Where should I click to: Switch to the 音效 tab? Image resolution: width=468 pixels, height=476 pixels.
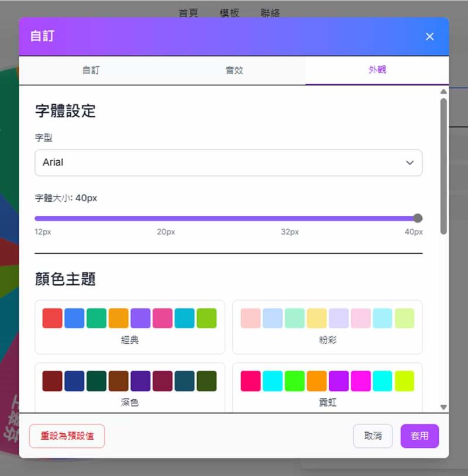tap(234, 70)
